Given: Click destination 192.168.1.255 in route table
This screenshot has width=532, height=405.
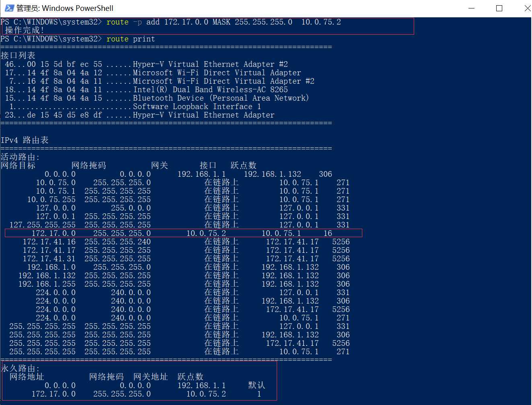Looking at the screenshot, I should (x=47, y=284).
